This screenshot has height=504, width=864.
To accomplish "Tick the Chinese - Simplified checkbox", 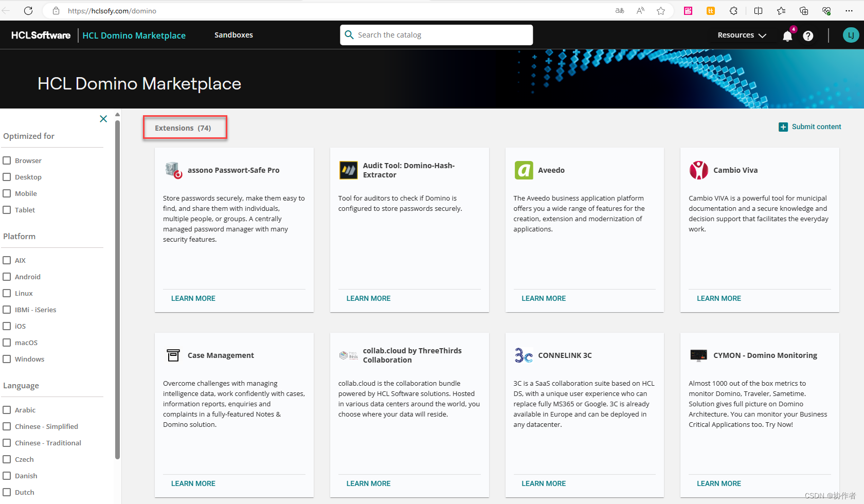I will pyautogui.click(x=7, y=426).
